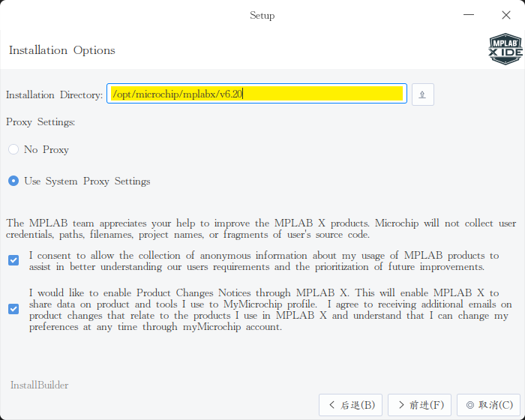This screenshot has width=525, height=420.
Task: Click the MPLAB team appreciates paragraph
Action: (261, 229)
